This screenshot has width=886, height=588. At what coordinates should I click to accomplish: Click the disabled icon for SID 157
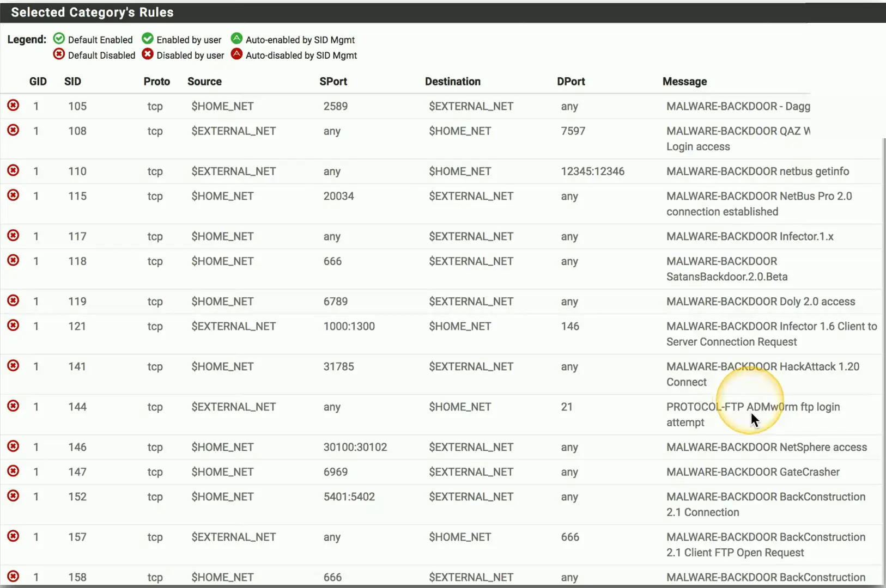(x=13, y=536)
